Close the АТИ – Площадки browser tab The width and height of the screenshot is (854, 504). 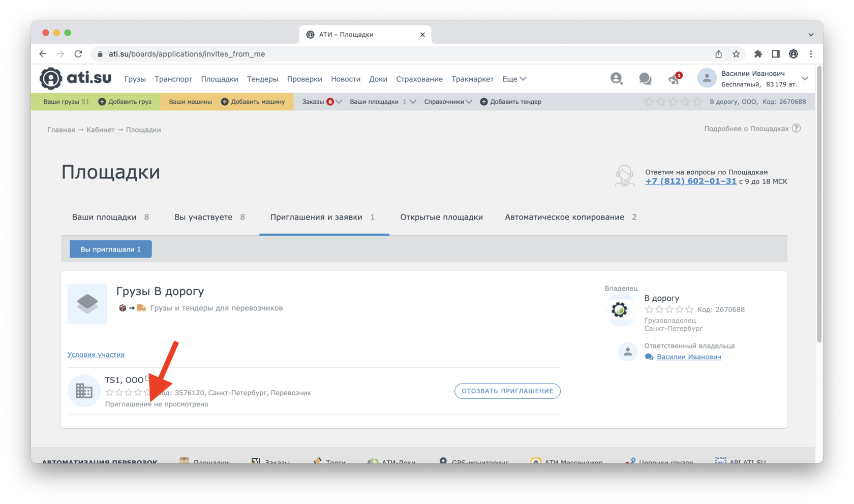pyautogui.click(x=422, y=35)
